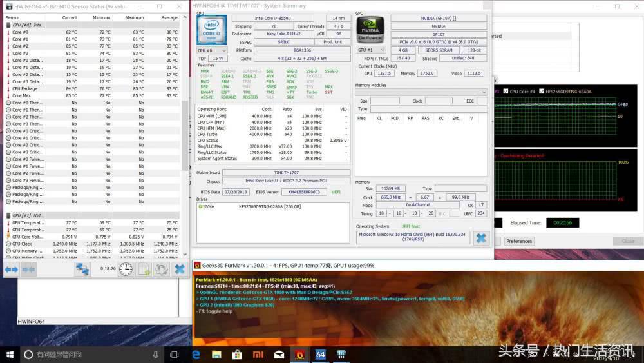This screenshot has width=644, height=363.
Task: Click the Preferences button
Action: pos(518,241)
